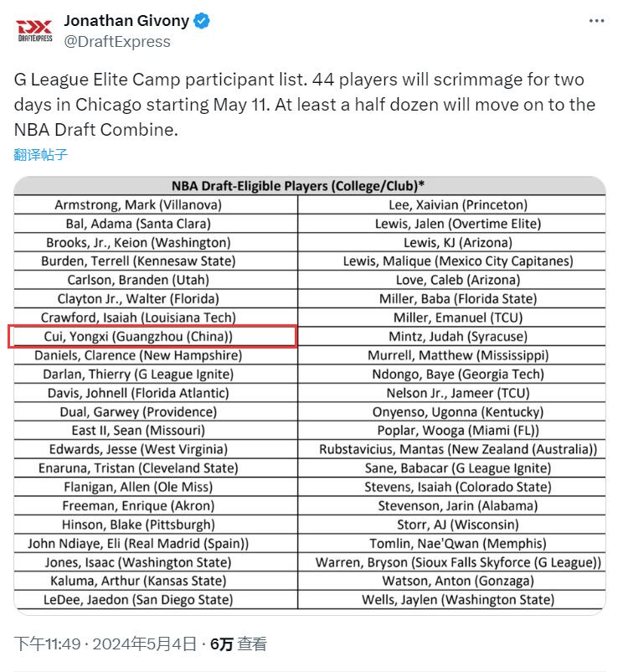Click the tweet text about G League Elite Camp

pos(305,105)
